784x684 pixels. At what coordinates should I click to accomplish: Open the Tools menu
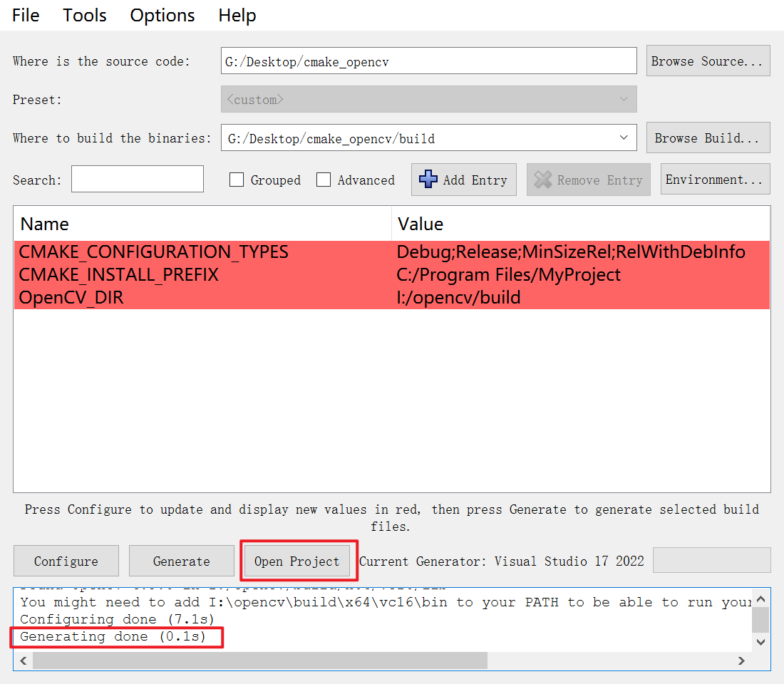click(x=85, y=16)
